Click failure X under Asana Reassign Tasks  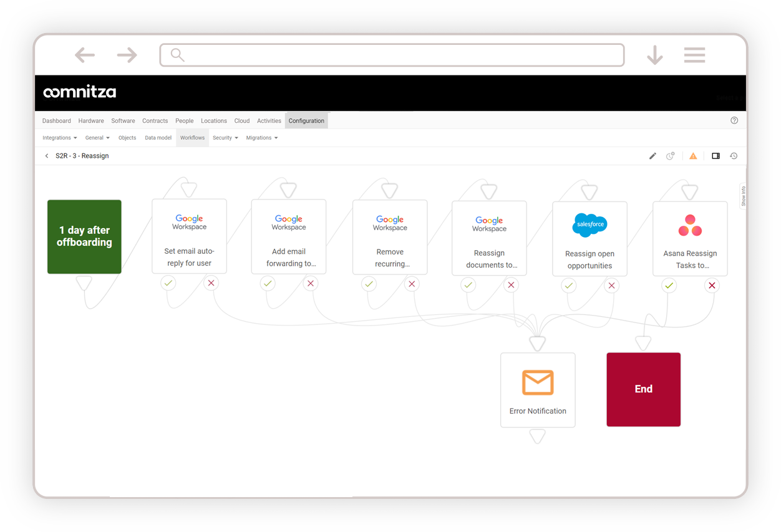[712, 286]
